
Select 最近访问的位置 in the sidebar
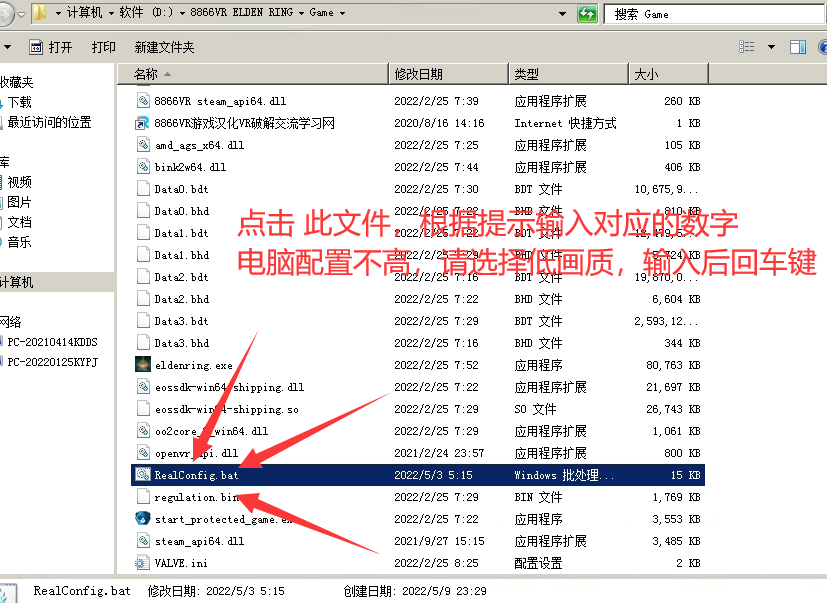(x=49, y=122)
